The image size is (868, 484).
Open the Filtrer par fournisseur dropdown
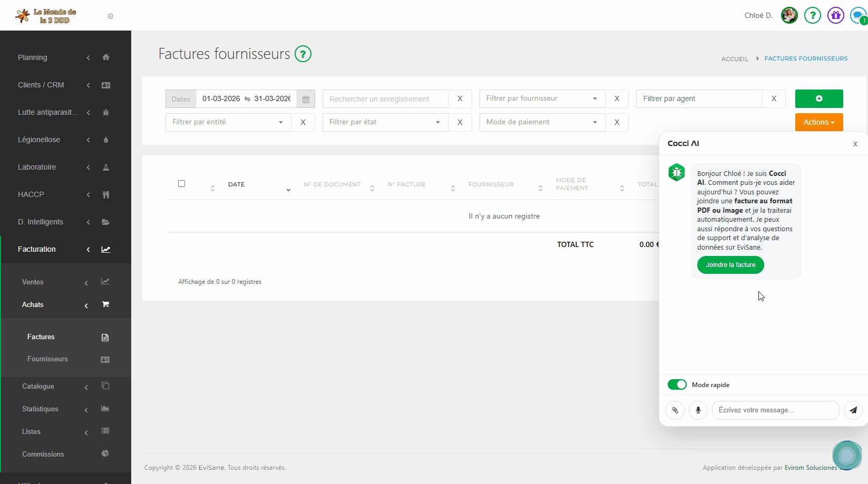pyautogui.click(x=542, y=98)
